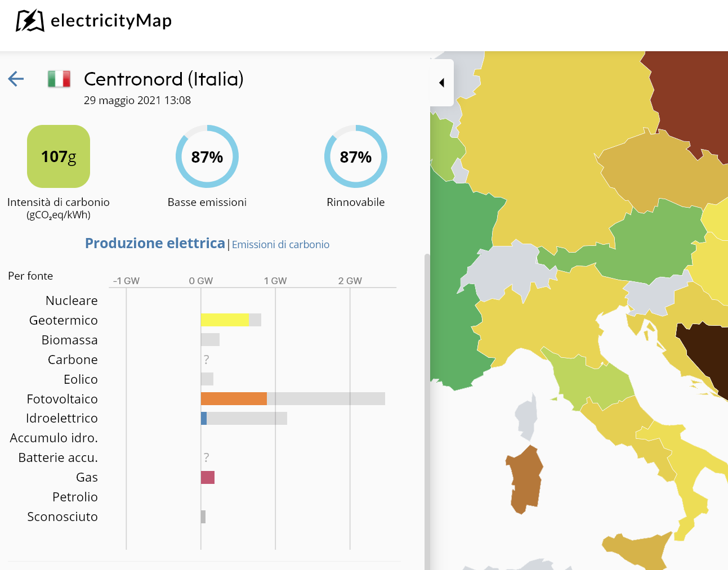Switch to Emissioni di carbonio view
The height and width of the screenshot is (570, 728).
click(280, 245)
